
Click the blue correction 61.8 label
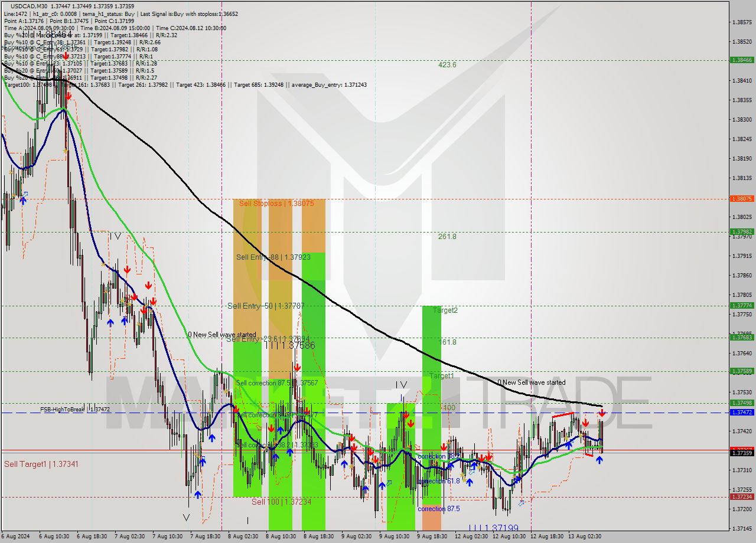tap(439, 482)
